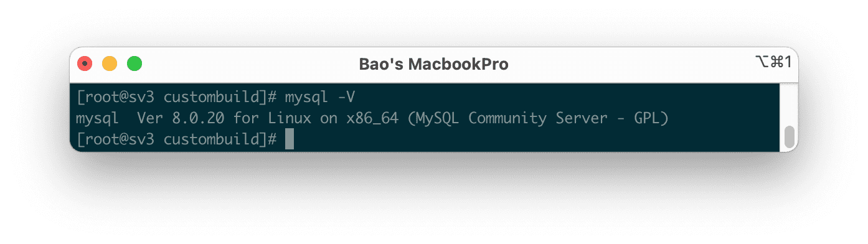Viewport: 868px width, 244px height.
Task: Close the terminal window with red button
Action: click(x=85, y=63)
